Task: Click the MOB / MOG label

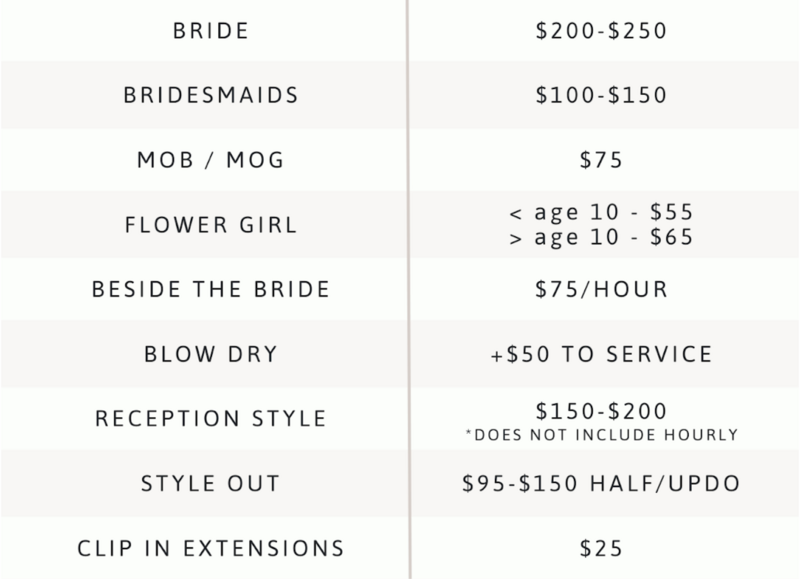Action: point(211,160)
